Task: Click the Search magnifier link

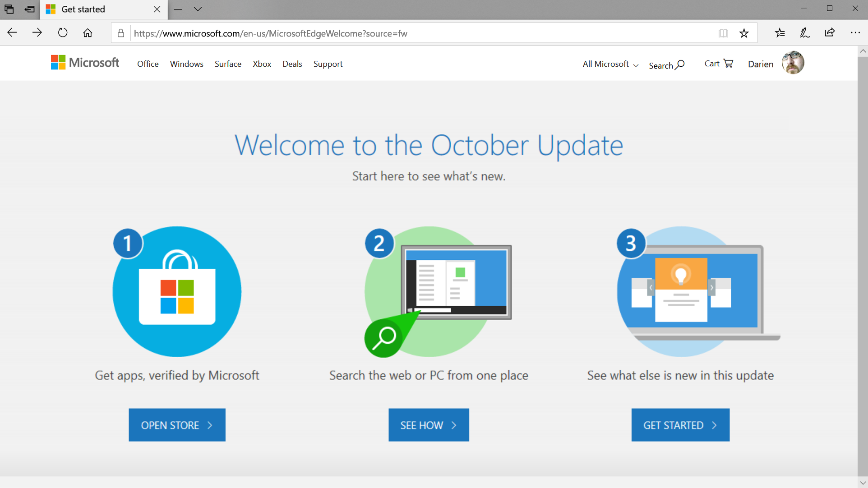Action: [666, 65]
